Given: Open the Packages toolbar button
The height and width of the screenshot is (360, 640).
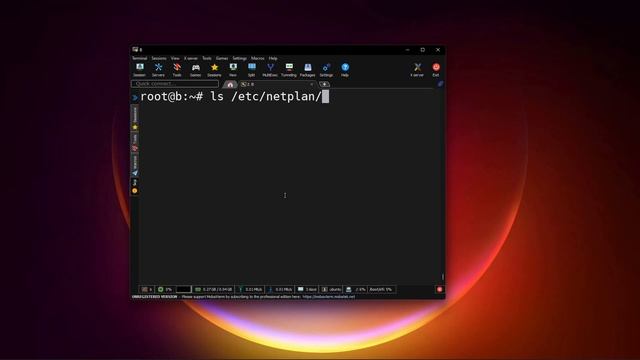Looking at the screenshot, I should [x=307, y=70].
